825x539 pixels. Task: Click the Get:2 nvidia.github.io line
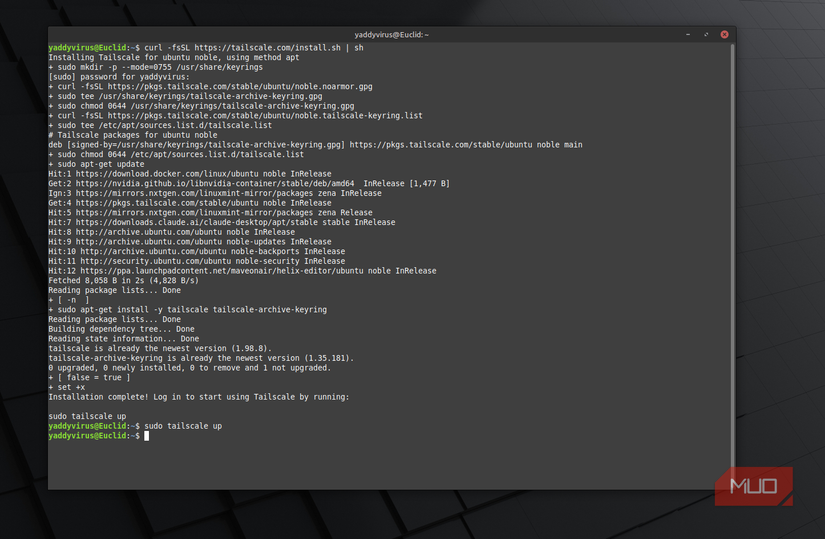249,183
